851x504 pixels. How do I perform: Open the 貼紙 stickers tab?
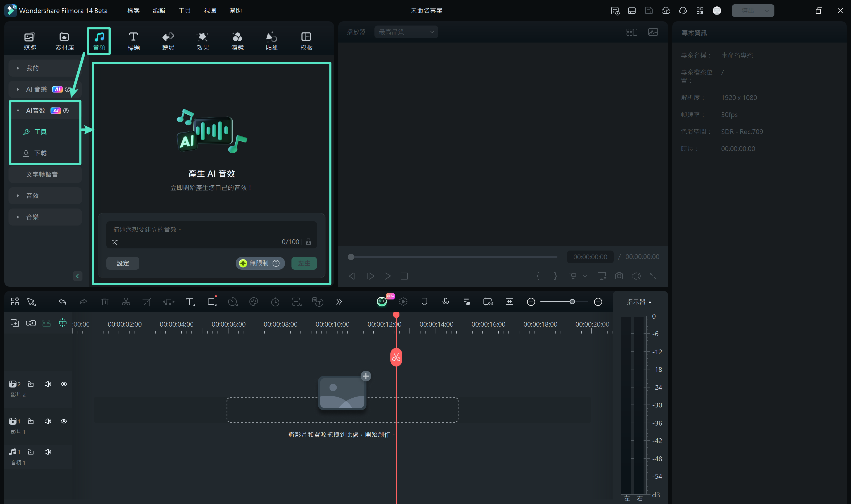[272, 41]
